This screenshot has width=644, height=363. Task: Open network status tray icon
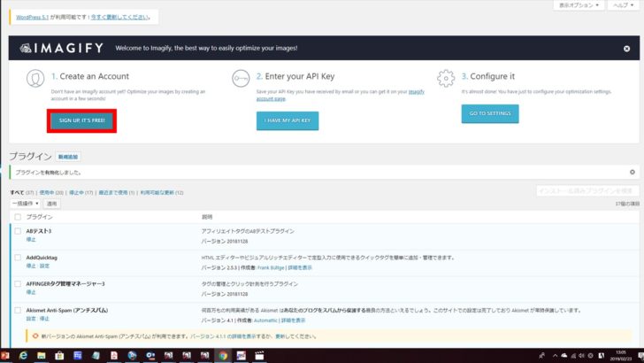click(x=573, y=356)
